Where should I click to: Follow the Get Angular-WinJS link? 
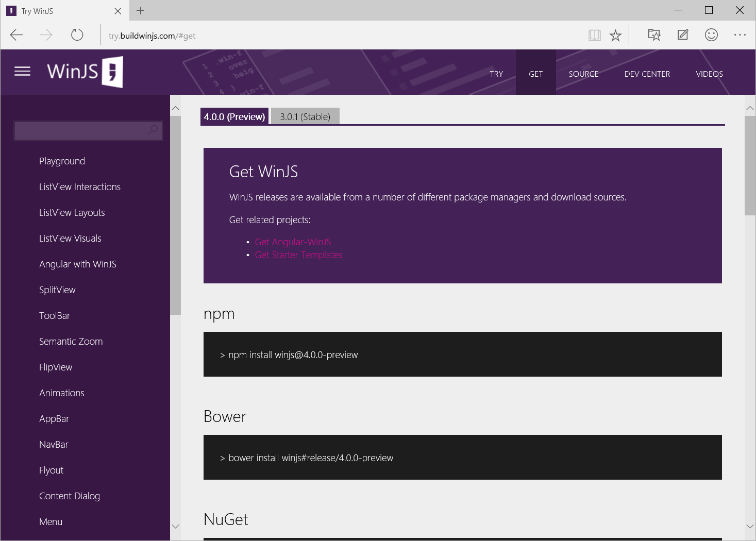(x=293, y=242)
